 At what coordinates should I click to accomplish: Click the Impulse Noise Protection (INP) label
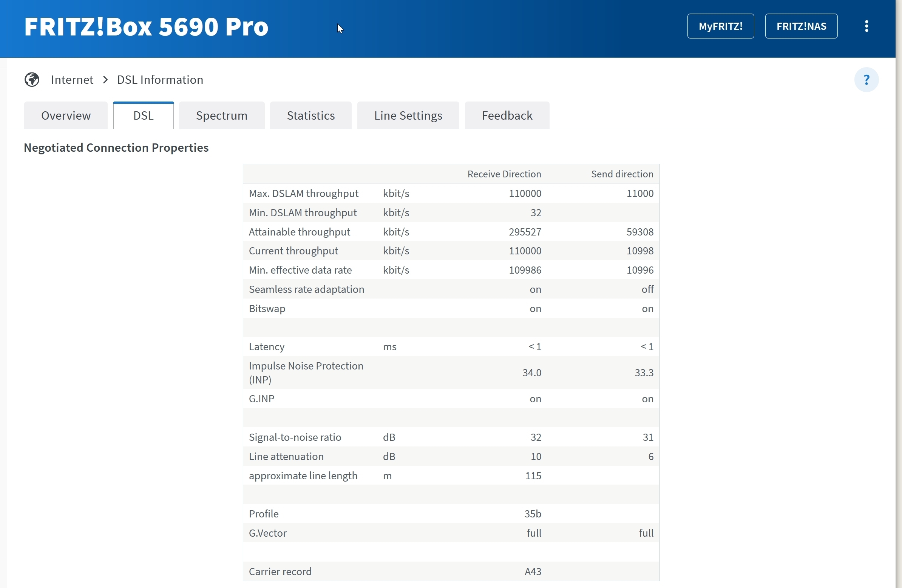point(306,373)
